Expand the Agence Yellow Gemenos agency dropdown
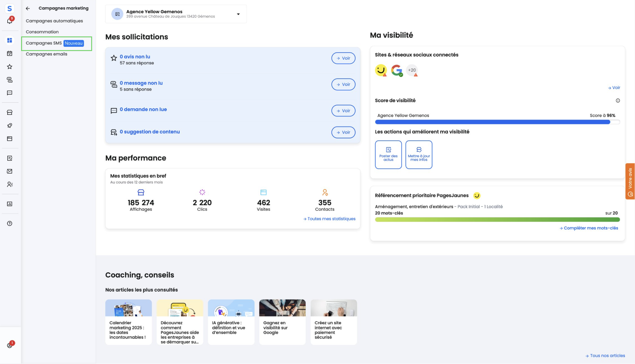Viewport: 635px width, 364px height. click(176, 14)
